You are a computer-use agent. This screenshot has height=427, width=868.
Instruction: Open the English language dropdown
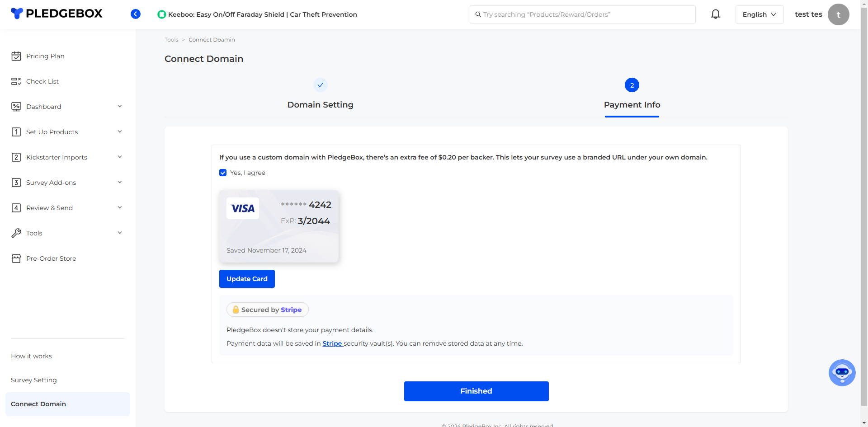(759, 14)
